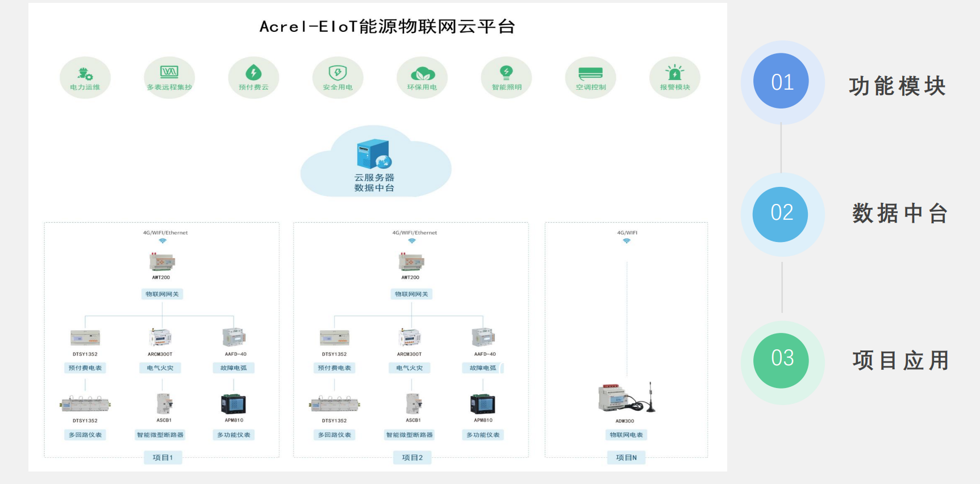The height and width of the screenshot is (484, 980).
Task: Click the 项目1 prepaid DTSY1352 meter image
Action: [x=85, y=337]
